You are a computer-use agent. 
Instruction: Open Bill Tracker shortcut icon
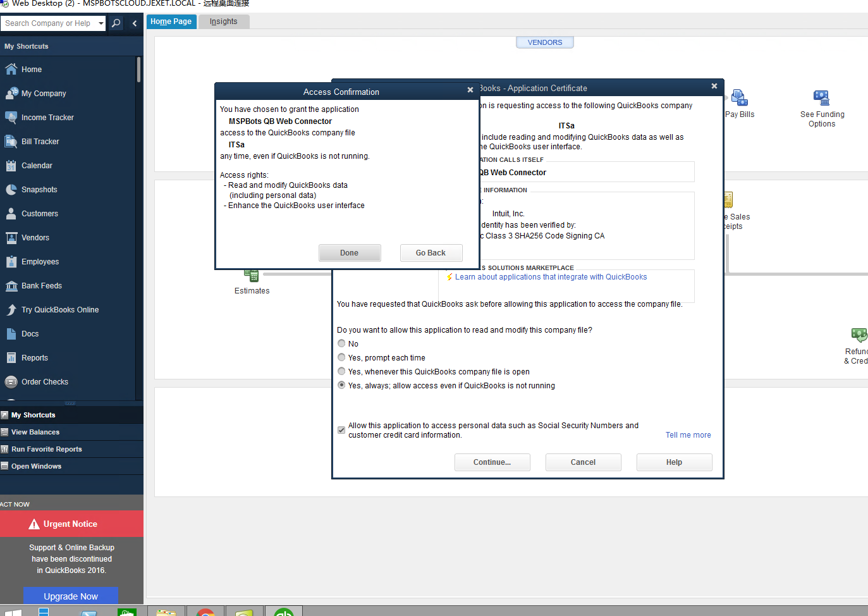pyautogui.click(x=11, y=142)
